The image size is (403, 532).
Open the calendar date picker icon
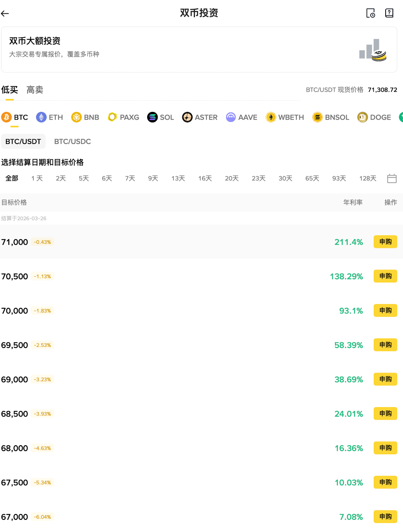[391, 178]
